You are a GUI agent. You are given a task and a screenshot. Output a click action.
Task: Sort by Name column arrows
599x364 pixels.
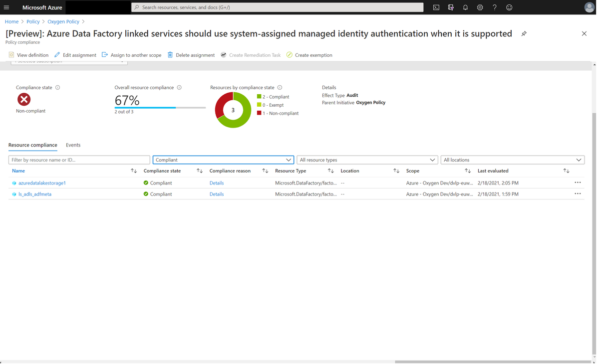[x=134, y=171]
